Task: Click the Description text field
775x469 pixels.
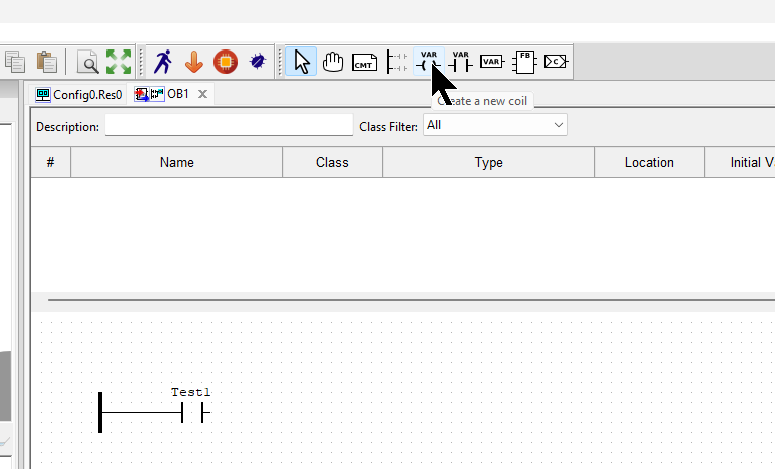Action: (x=228, y=127)
